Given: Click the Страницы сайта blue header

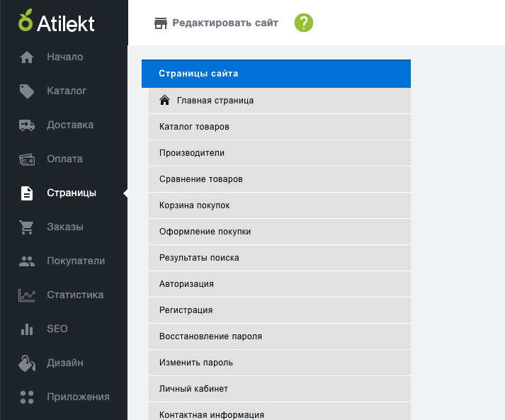Looking at the screenshot, I should click(276, 74).
